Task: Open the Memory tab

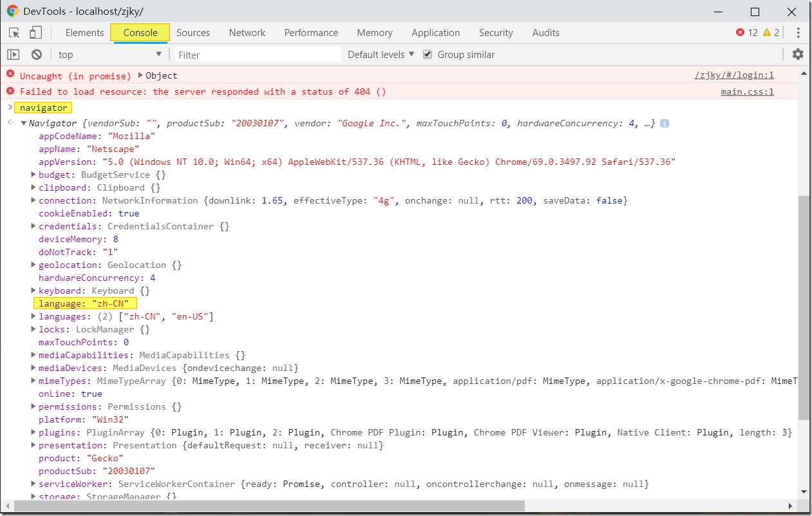Action: pyautogui.click(x=375, y=33)
